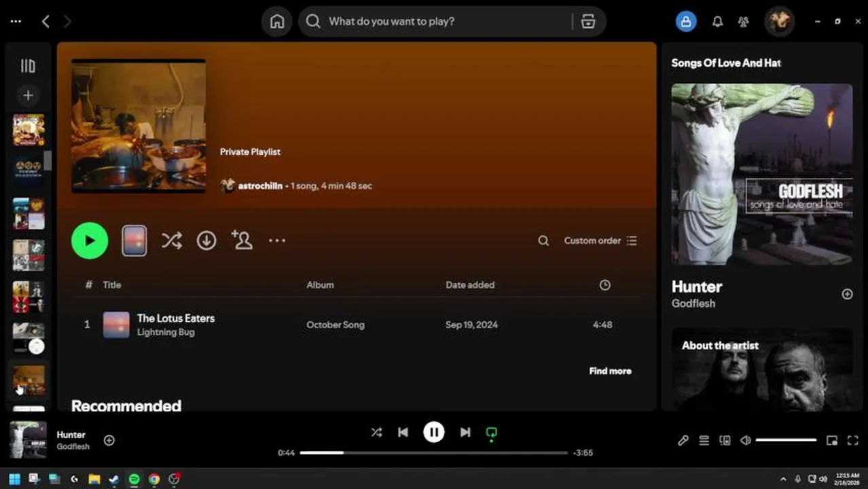Open the About the artist card
The height and width of the screenshot is (489, 868).
pos(761,369)
